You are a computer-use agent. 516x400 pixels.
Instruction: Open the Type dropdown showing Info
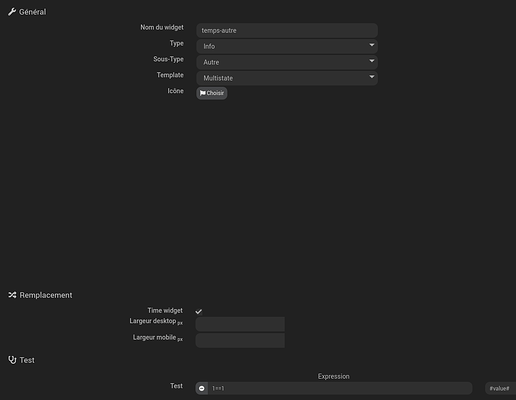click(287, 46)
